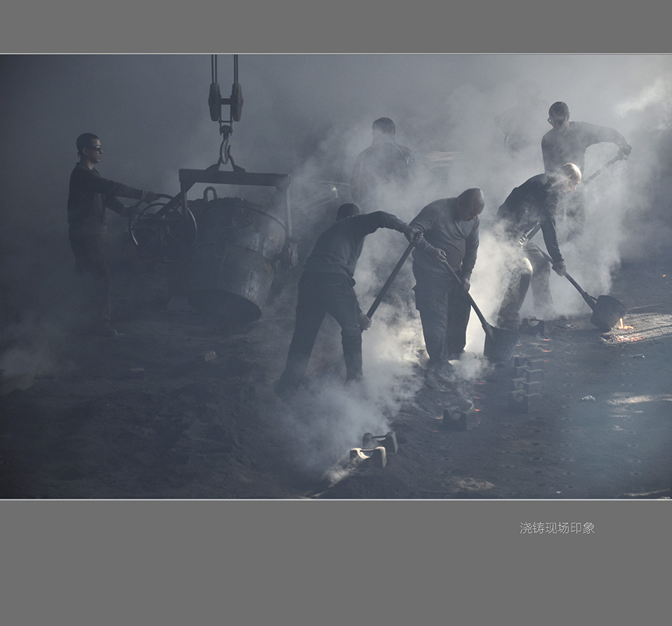Click the foundry photograph

tap(336, 276)
